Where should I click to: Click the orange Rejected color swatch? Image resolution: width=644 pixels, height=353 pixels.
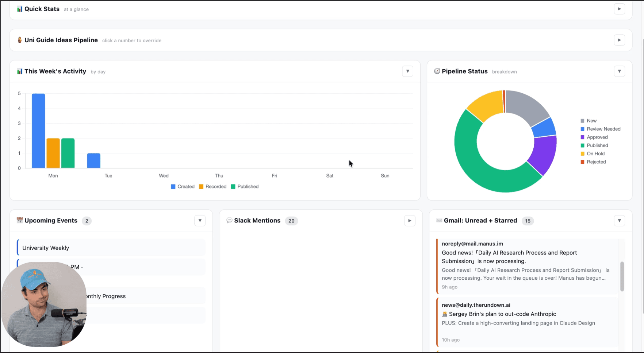tap(582, 162)
